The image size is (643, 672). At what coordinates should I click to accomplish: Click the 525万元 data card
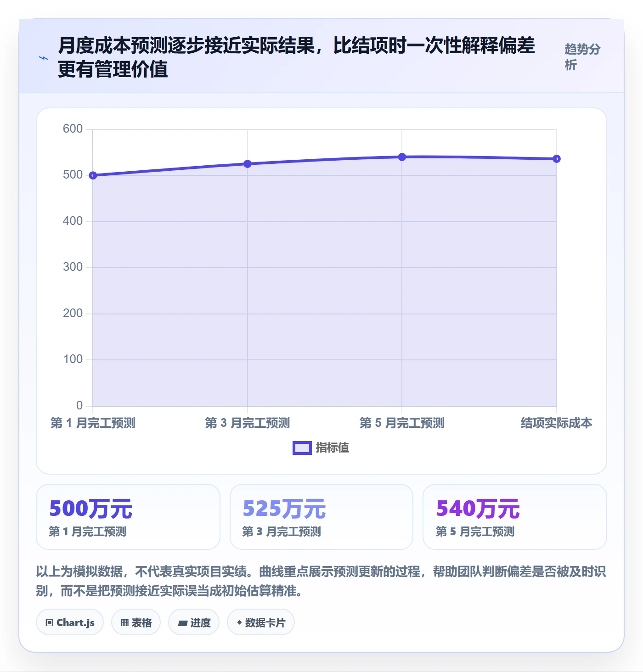321,517
